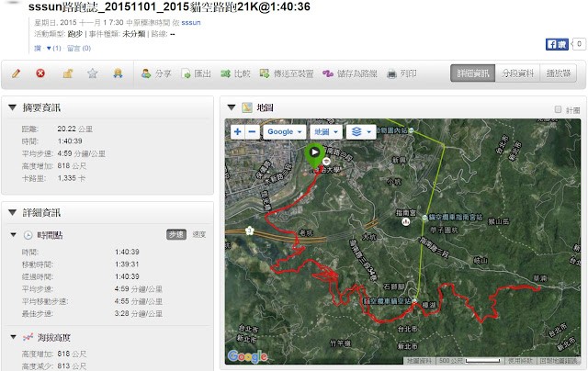Click the Facebook like button
The image size is (588, 371).
pos(557,44)
